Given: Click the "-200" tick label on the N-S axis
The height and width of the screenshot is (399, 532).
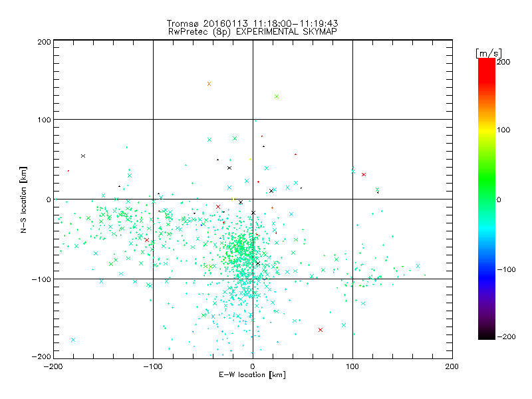Looking at the screenshot, I should tap(41, 357).
